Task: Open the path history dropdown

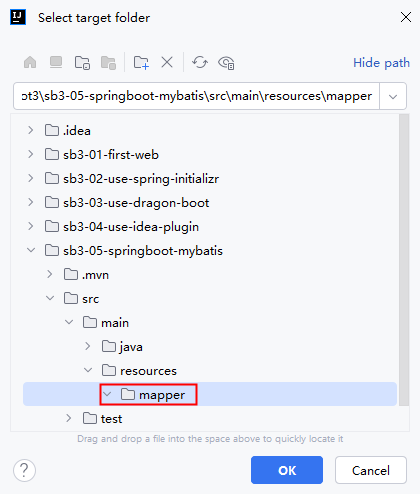Action: click(x=393, y=96)
